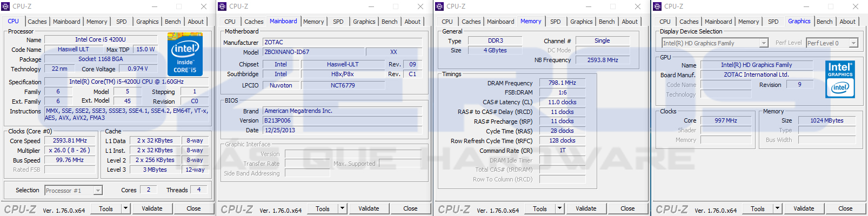Open the Tools dropdown arrow in the Graphics window
The image size is (868, 216).
(x=777, y=208)
